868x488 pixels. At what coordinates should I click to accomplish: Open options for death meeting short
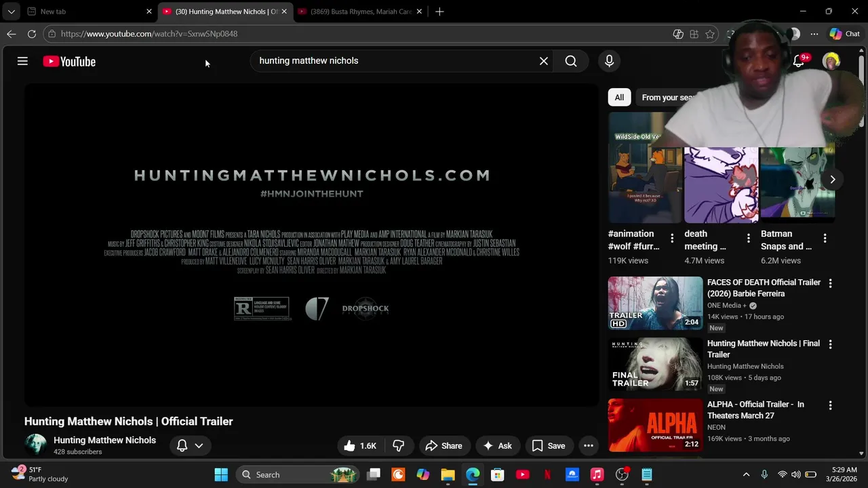click(748, 239)
